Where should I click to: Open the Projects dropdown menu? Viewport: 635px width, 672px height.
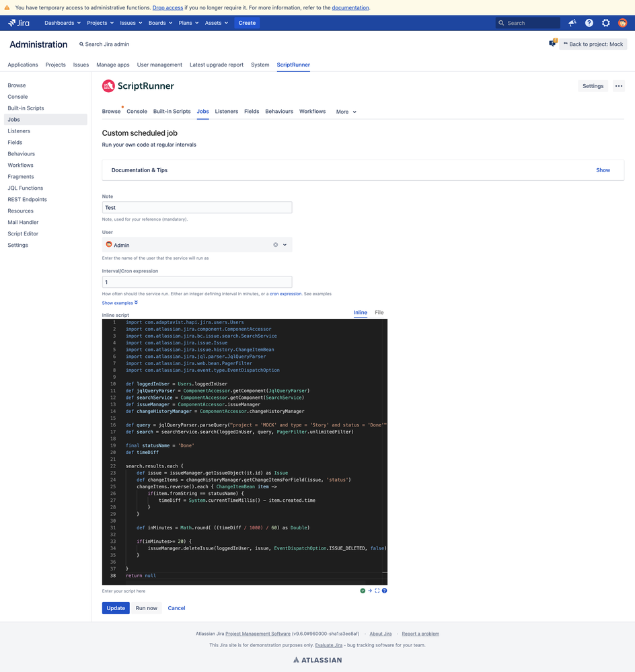pyautogui.click(x=100, y=23)
